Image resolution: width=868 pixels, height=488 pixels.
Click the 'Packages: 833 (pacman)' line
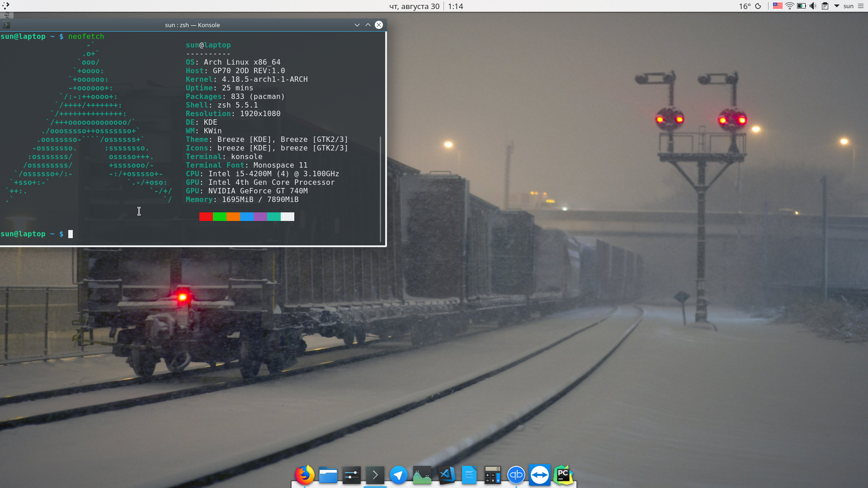tap(235, 96)
